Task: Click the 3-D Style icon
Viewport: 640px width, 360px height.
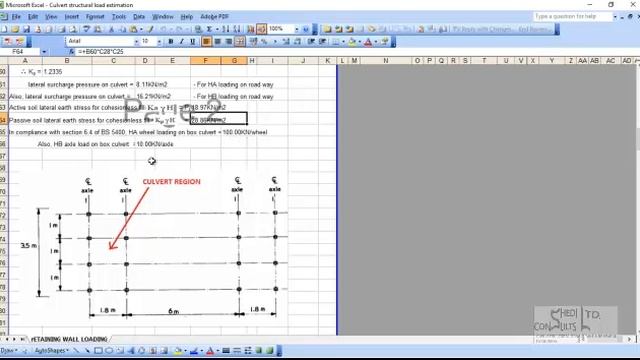Action: 270,351
